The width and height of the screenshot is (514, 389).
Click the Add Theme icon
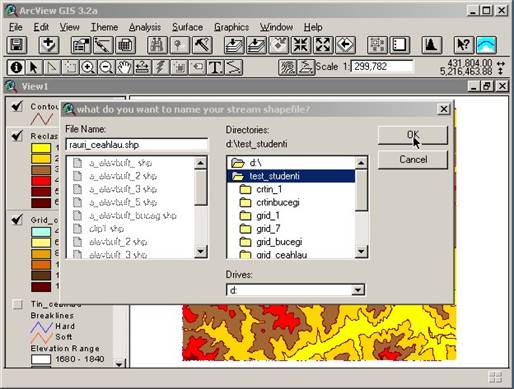coord(49,45)
